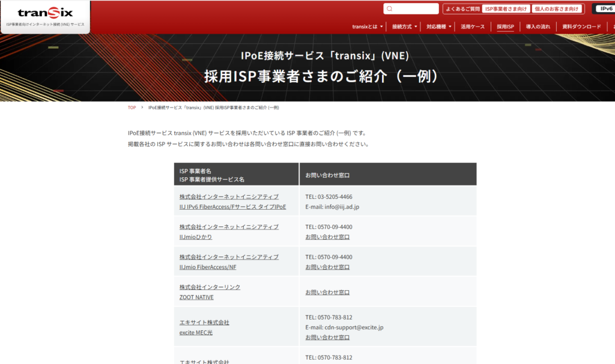The image size is (615, 364).
Task: Select 個人のお客さま向け button
Action: click(x=557, y=8)
